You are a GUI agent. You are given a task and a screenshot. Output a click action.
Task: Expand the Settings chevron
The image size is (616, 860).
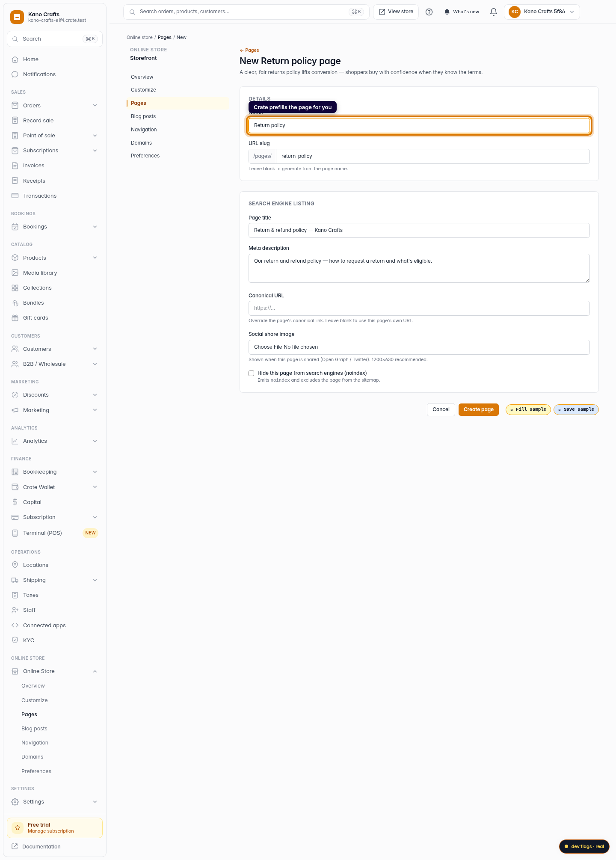click(95, 802)
